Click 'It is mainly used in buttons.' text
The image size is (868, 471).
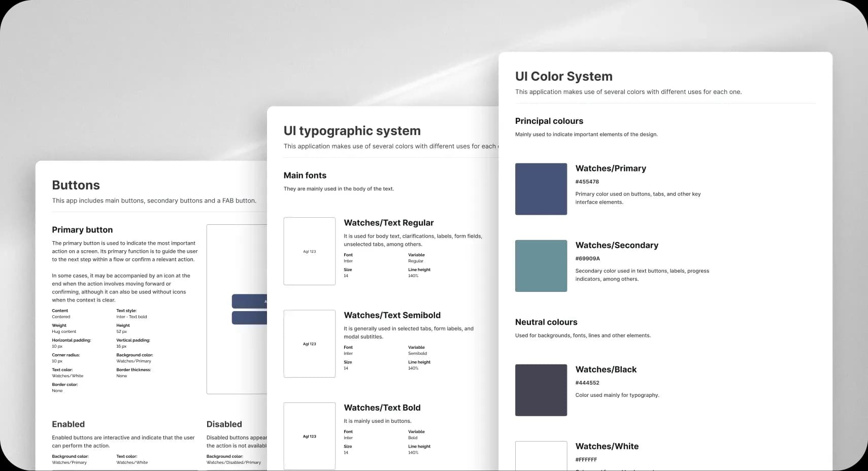[377, 421]
